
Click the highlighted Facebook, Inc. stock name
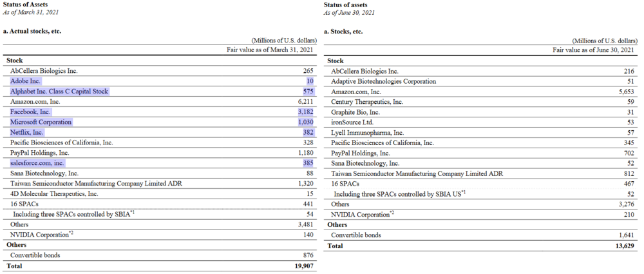coord(30,112)
